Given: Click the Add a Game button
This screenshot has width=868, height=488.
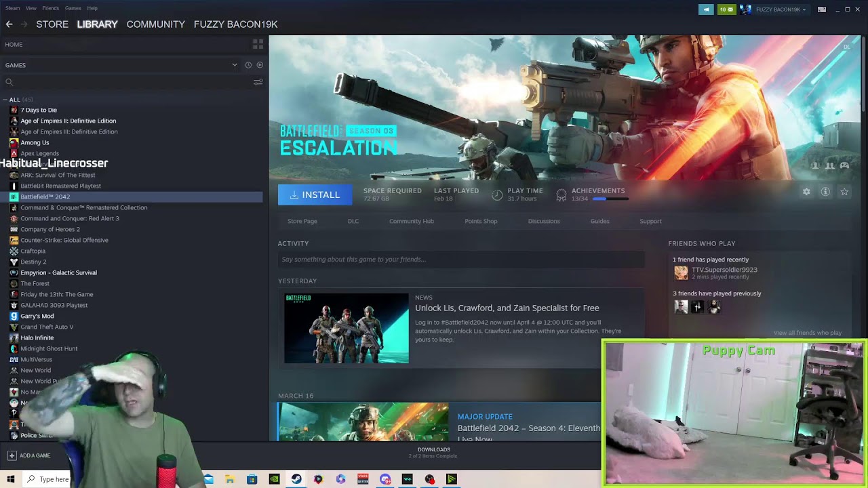Looking at the screenshot, I should (x=29, y=455).
